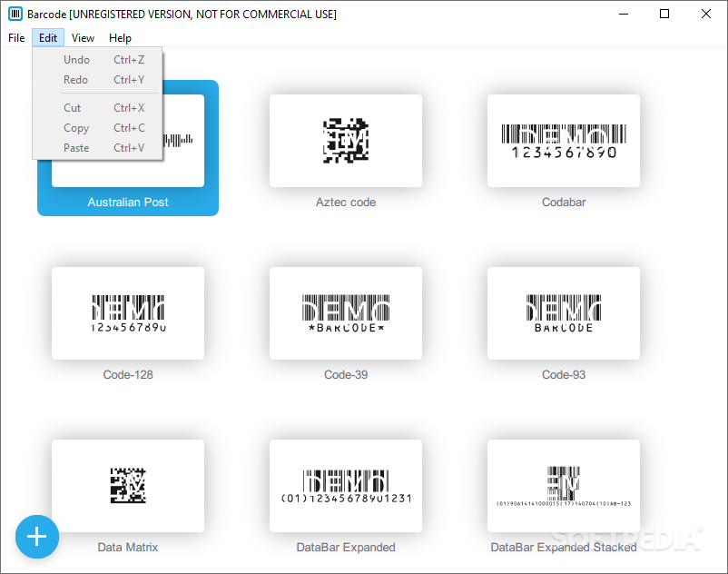This screenshot has width=728, height=574.
Task: Click the Australian Post label
Action: [x=128, y=202]
